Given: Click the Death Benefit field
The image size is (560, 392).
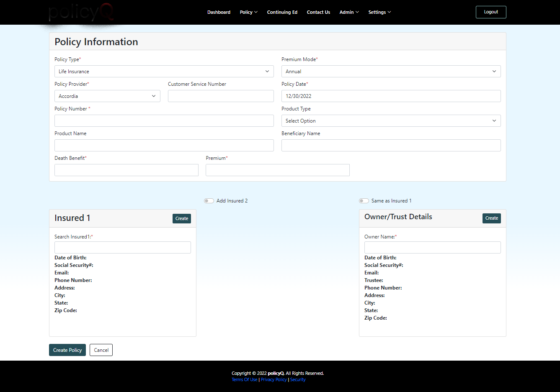Looking at the screenshot, I should 126,170.
